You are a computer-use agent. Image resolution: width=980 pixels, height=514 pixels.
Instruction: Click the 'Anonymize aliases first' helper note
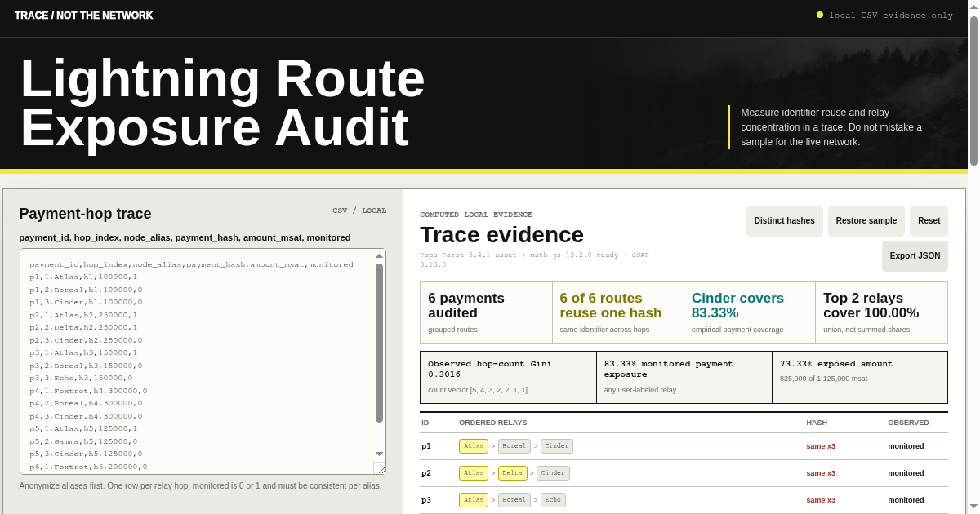tap(200, 485)
